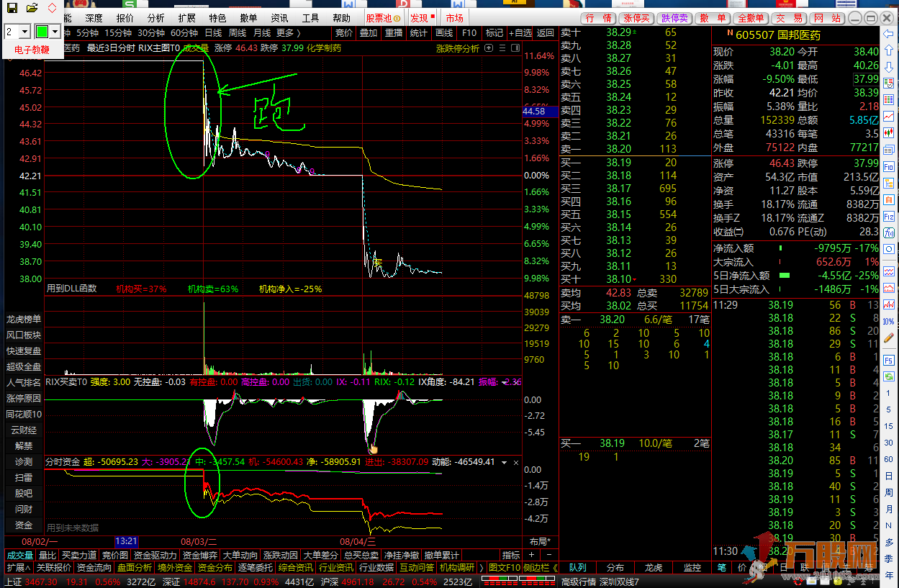Click the 人气排名 sidebar item

(x=24, y=382)
